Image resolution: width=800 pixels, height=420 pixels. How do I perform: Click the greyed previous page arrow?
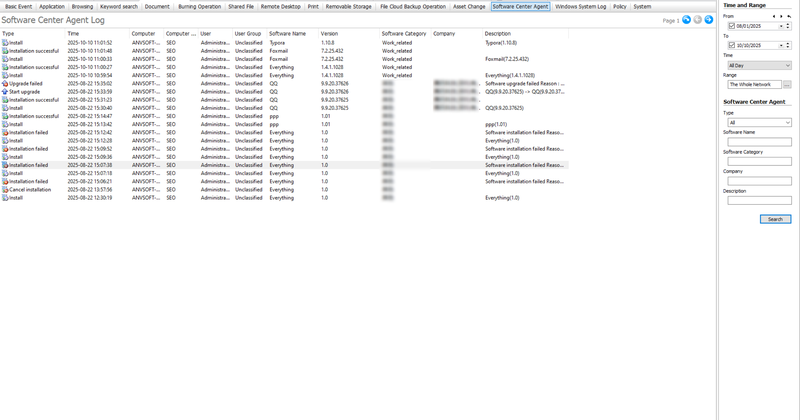(697, 20)
